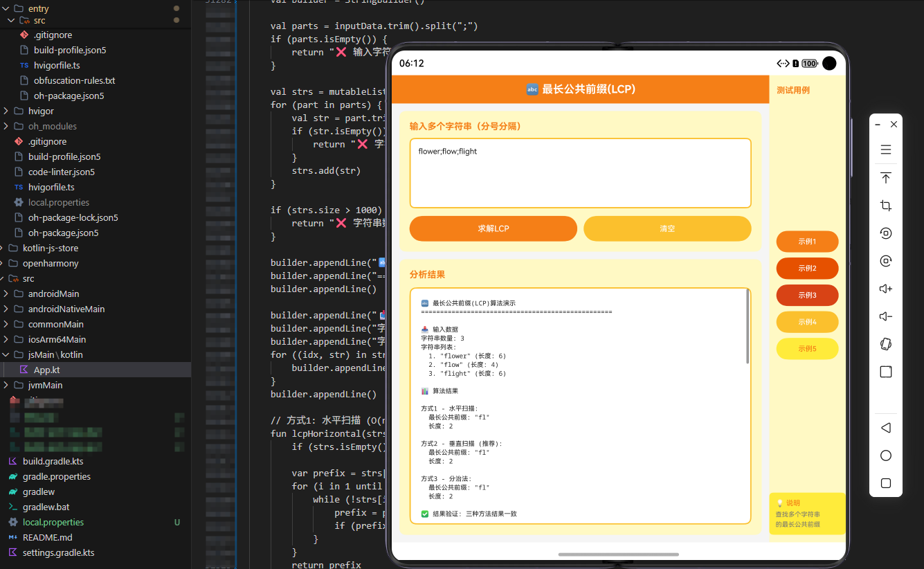The height and width of the screenshot is (569, 924).
Task: Click the pin-to-top arrow icon in emulator toolbar
Action: (885, 178)
